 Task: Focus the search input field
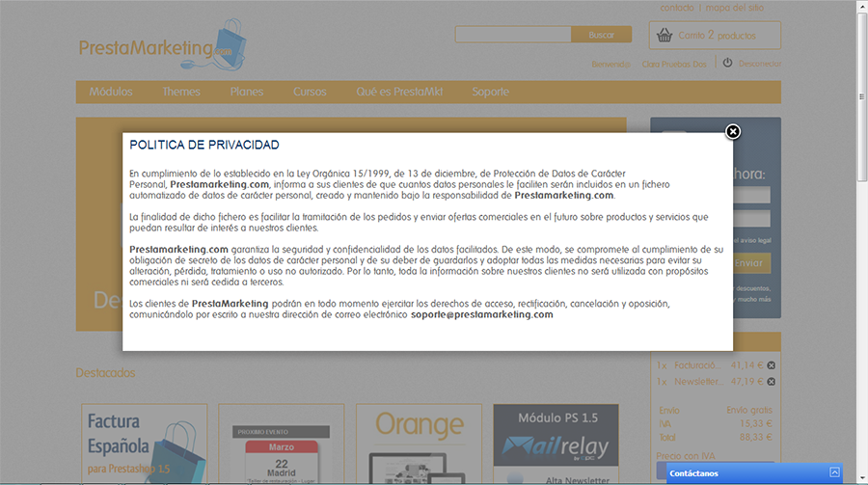click(513, 35)
